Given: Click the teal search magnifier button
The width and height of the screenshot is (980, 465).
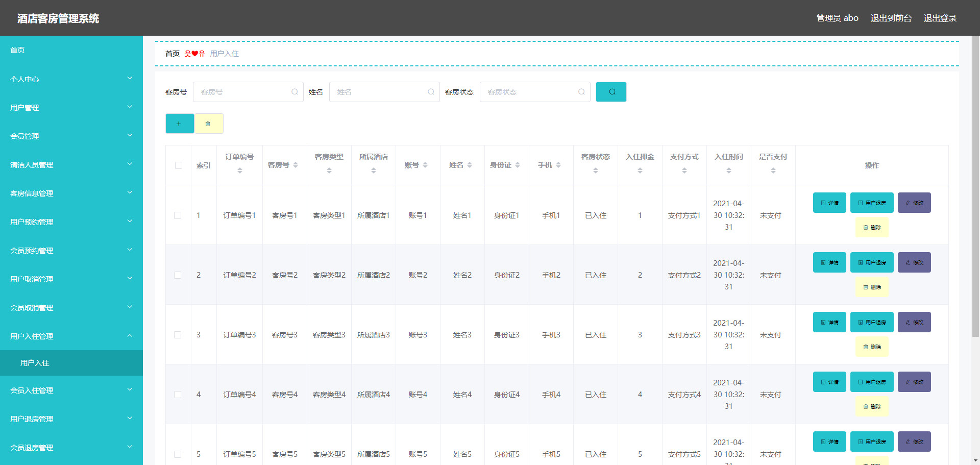Looking at the screenshot, I should [x=611, y=92].
